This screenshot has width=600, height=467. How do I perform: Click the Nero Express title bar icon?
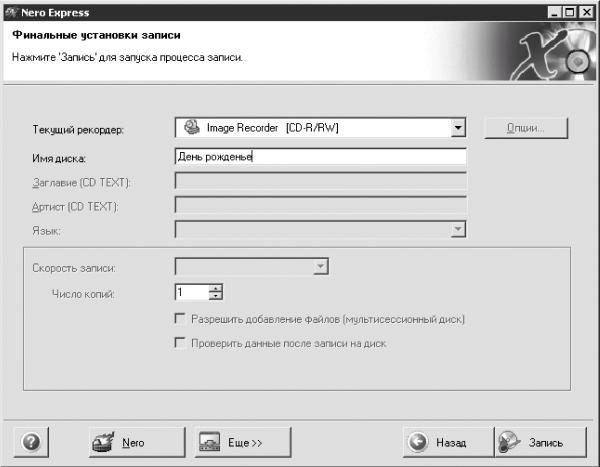point(11,13)
